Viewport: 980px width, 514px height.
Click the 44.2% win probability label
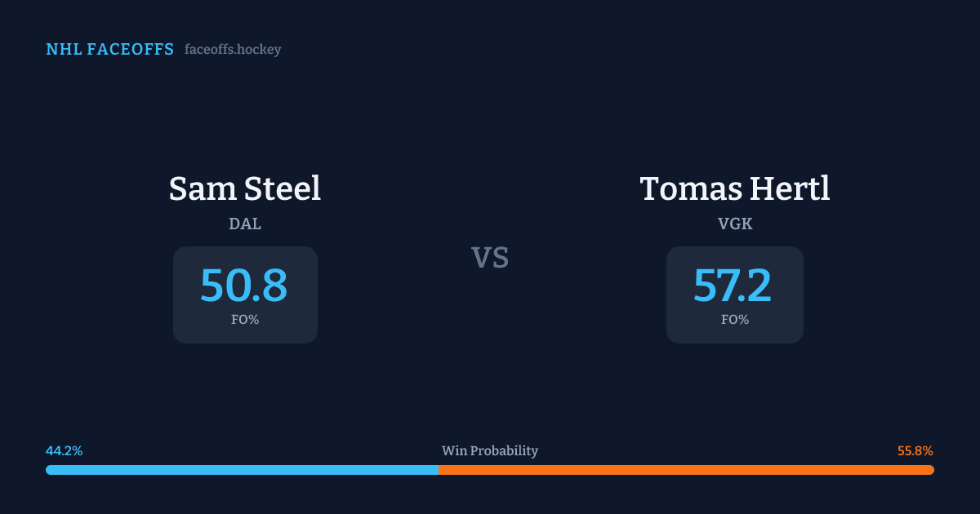65,451
